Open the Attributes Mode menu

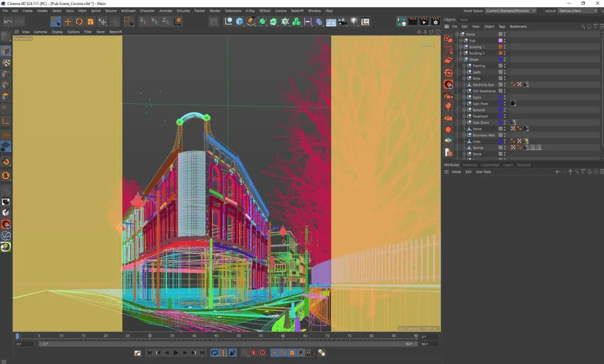(x=456, y=172)
